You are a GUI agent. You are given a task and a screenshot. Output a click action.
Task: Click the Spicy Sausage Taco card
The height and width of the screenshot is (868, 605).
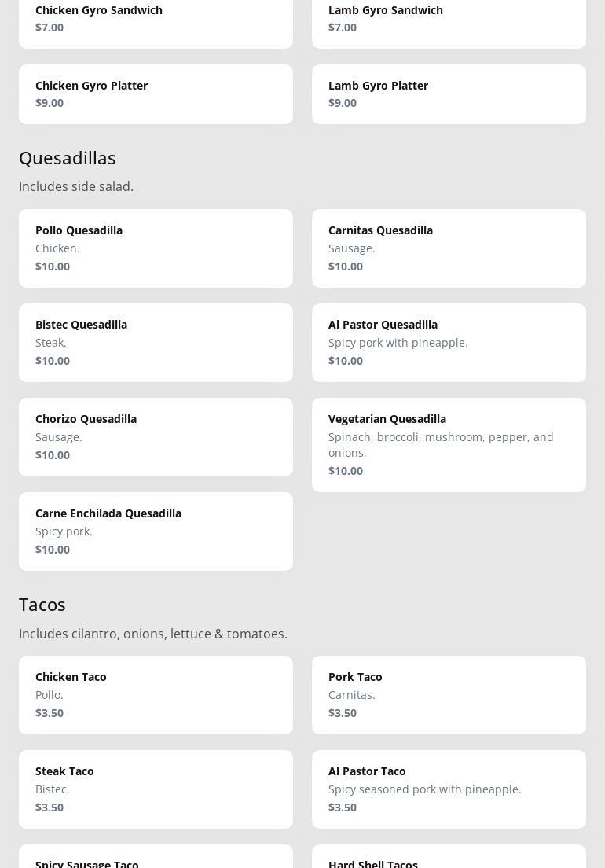point(156,859)
